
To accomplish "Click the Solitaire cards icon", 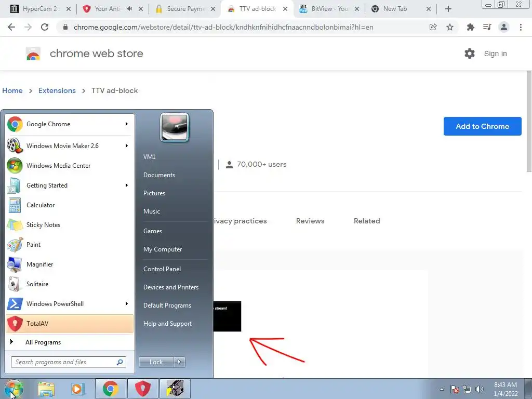I will (x=15, y=284).
